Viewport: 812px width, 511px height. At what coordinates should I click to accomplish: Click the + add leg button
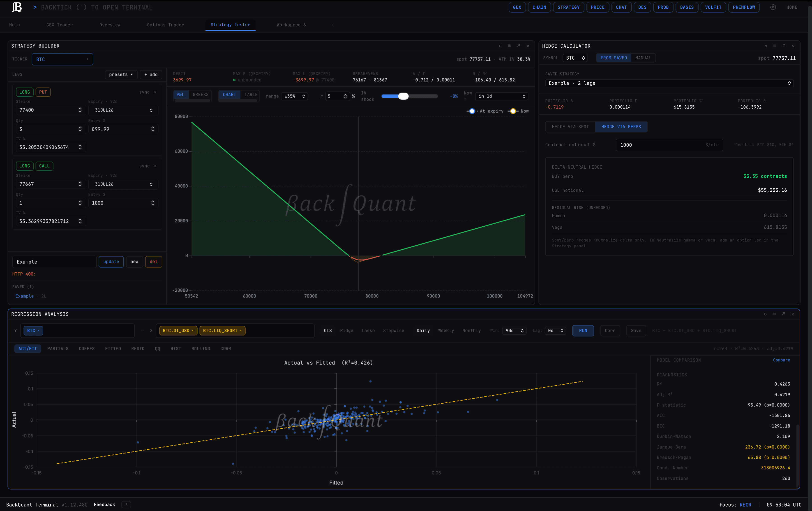[x=151, y=74]
